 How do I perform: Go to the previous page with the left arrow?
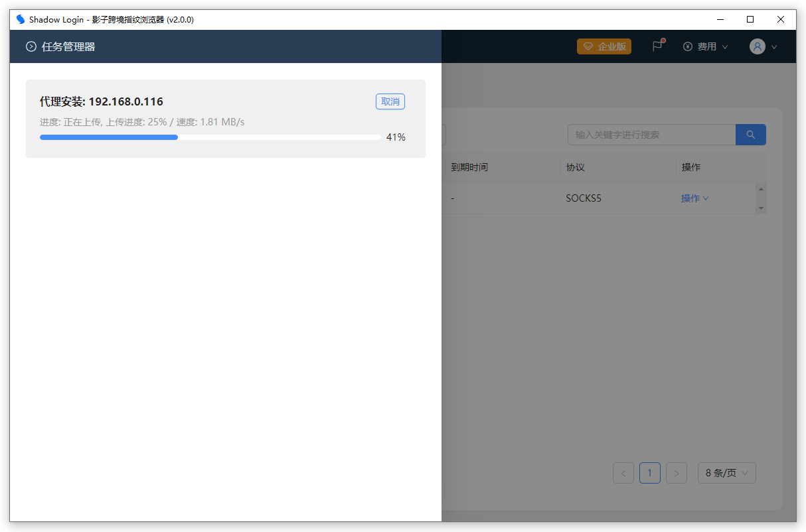click(623, 473)
